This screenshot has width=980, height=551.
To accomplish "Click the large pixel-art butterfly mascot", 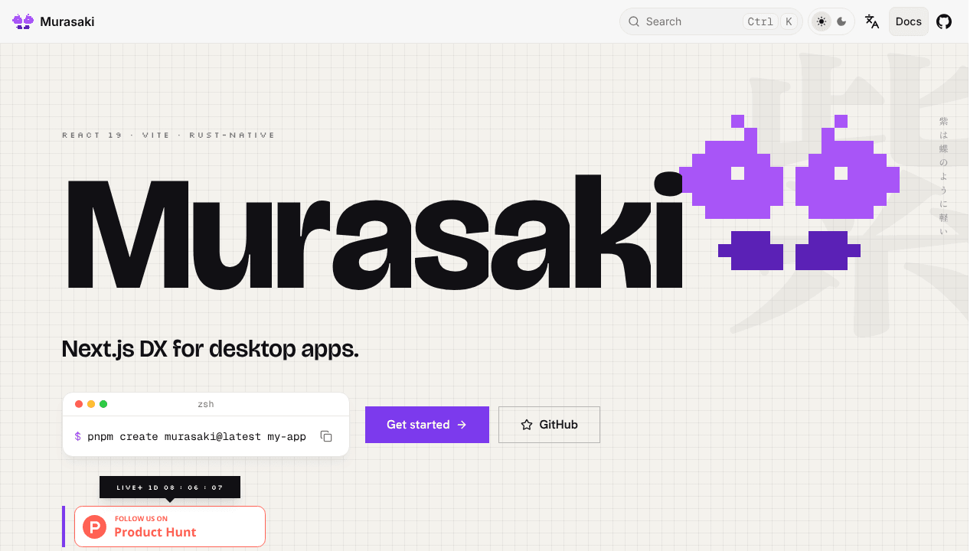I will [x=789, y=192].
